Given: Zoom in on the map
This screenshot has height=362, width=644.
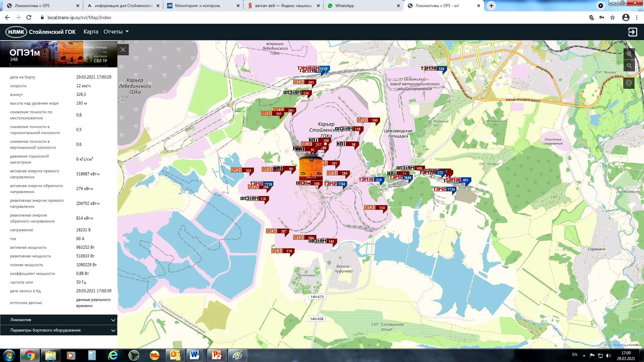Looking at the screenshot, I should tap(629, 54).
